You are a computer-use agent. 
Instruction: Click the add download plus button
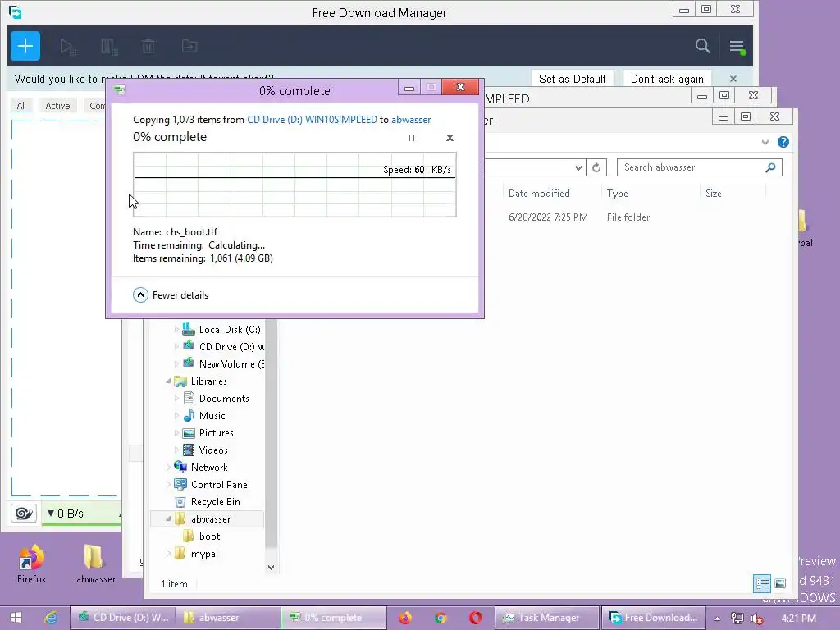point(25,46)
